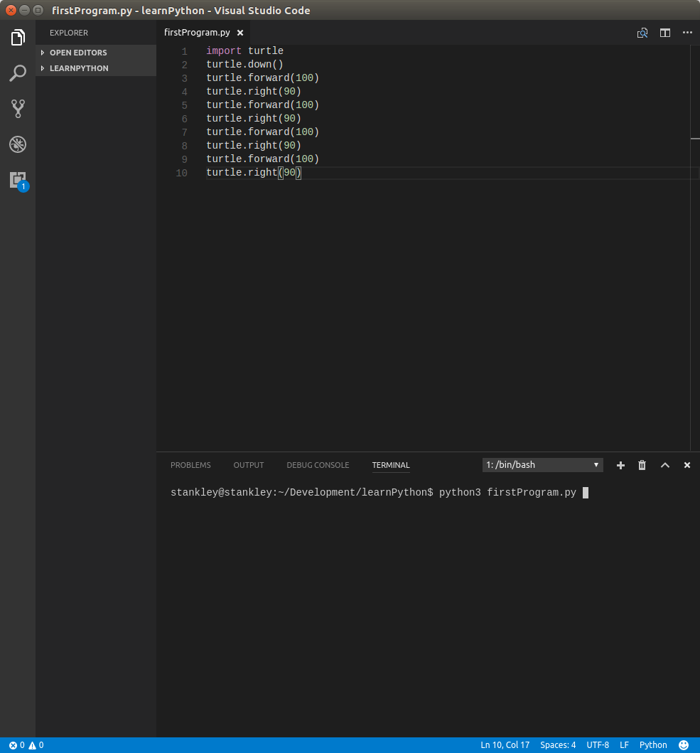700x753 pixels.
Task: Click the turtle.forward(100) on line 3
Action: (263, 78)
